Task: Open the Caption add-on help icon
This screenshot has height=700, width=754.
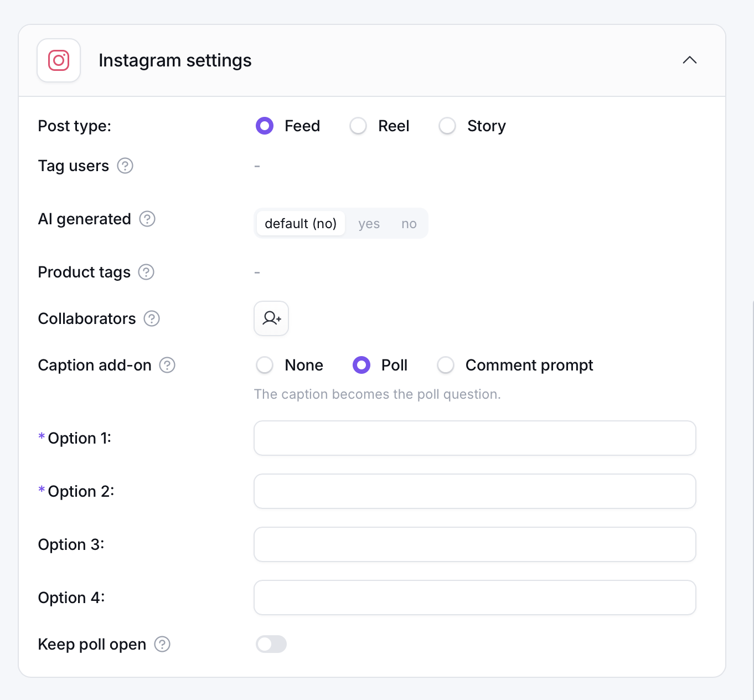Action: point(167,365)
